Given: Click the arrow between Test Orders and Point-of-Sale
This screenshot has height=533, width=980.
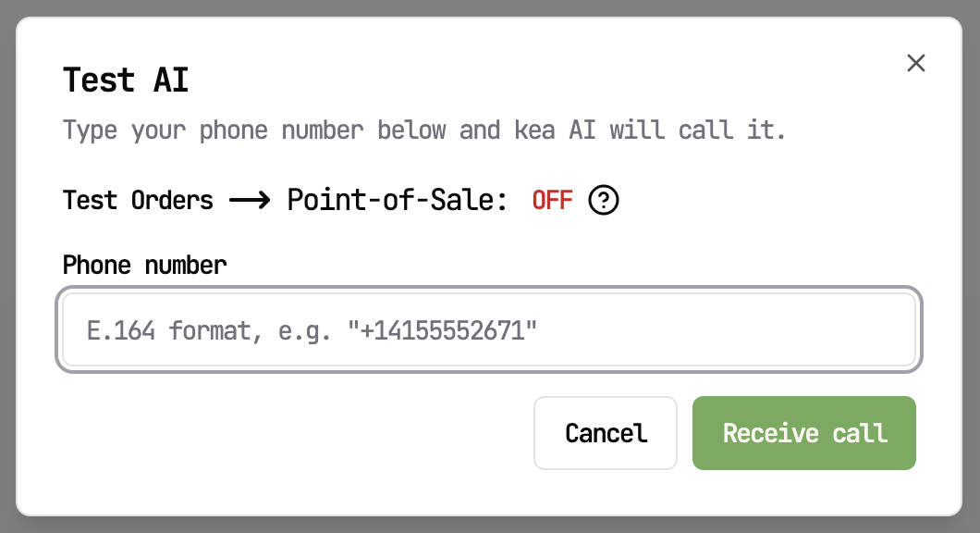Looking at the screenshot, I should pos(250,200).
